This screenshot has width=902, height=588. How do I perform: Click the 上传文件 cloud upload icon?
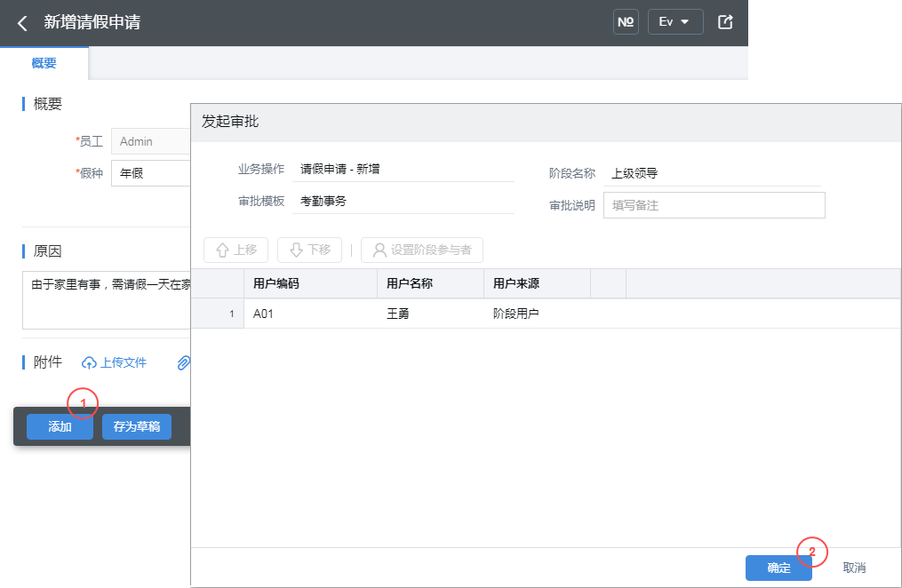click(x=89, y=362)
